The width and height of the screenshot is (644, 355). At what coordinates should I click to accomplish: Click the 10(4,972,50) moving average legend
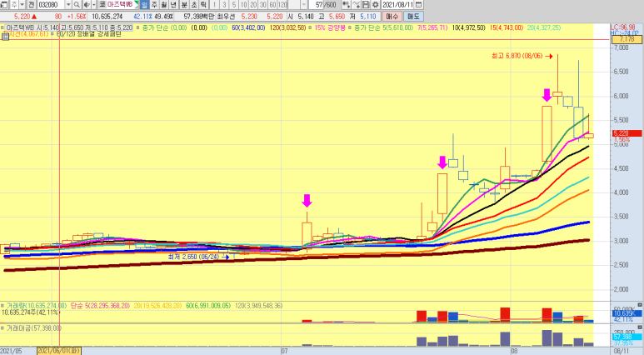468,28
